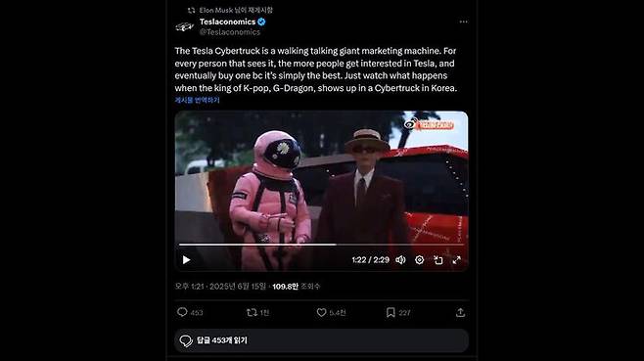Click the blue translate post link
644x361 pixels.
tap(197, 100)
